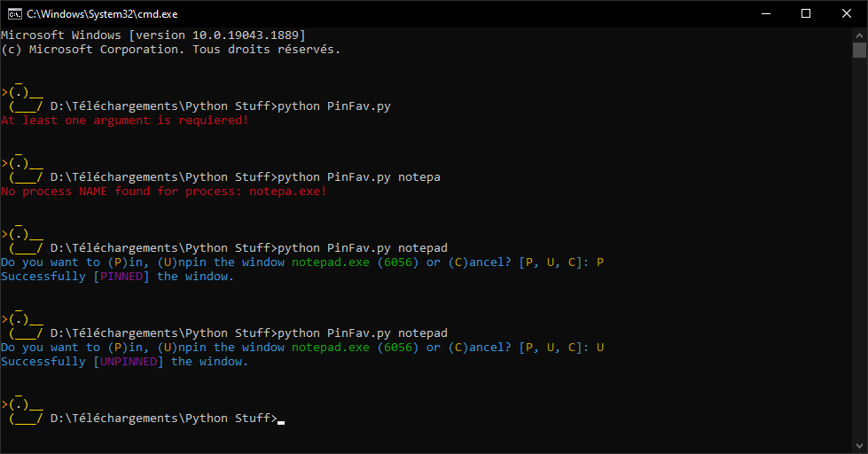Click the red 'At least one argument is requiered!' error

click(x=124, y=121)
